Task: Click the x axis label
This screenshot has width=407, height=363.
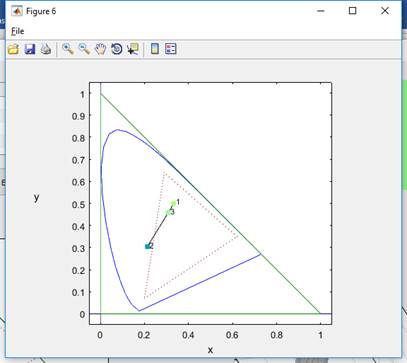Action: (210, 350)
